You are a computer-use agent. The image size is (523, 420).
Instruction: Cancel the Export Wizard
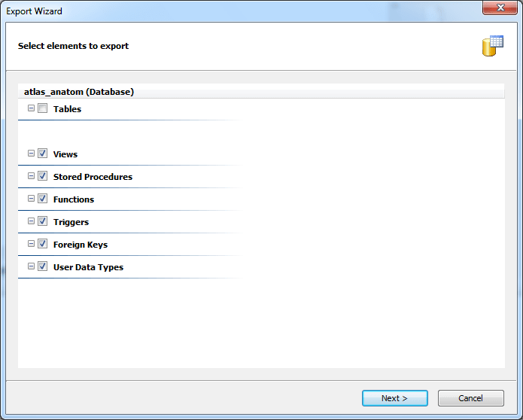click(470, 398)
